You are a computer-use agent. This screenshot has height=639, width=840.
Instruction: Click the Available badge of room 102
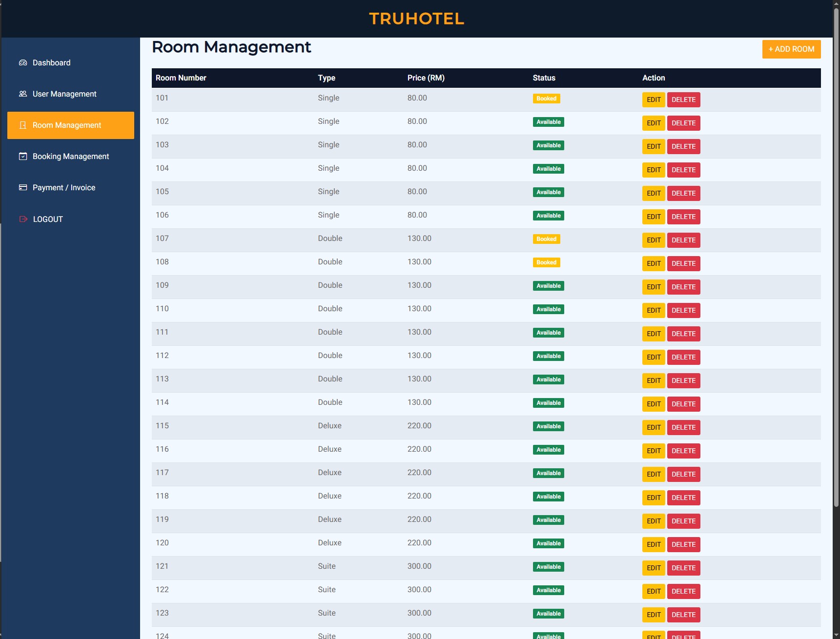548,122
